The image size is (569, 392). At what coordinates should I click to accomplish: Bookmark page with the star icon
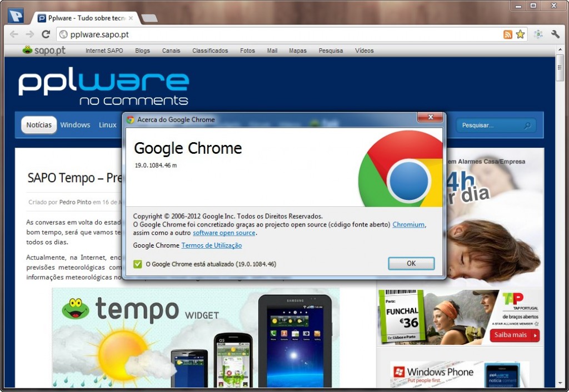pyautogui.click(x=520, y=34)
